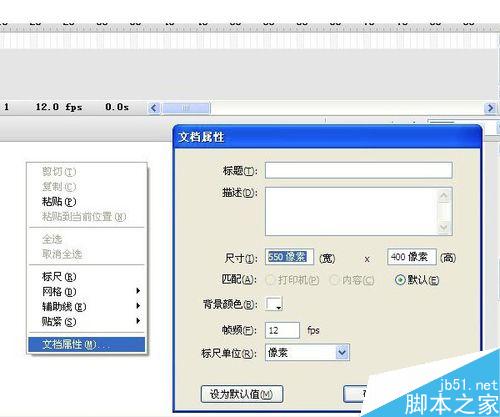The width and height of the screenshot is (500, 417).
Task: Click the timeline scroll right arrow
Action: pos(490,108)
